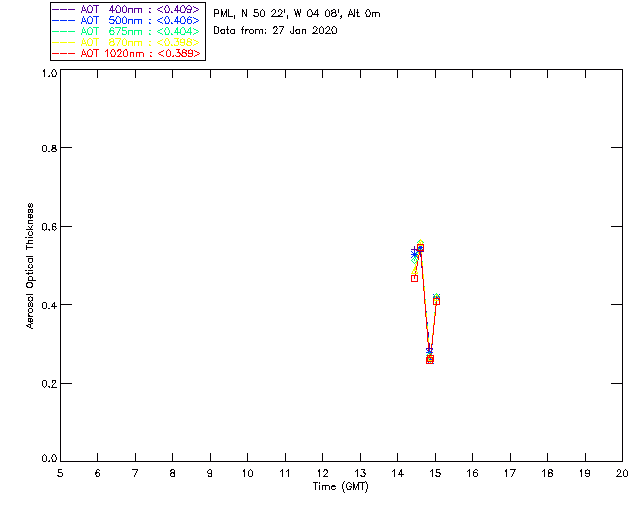Click the x-axis tick label 12

coord(322,473)
